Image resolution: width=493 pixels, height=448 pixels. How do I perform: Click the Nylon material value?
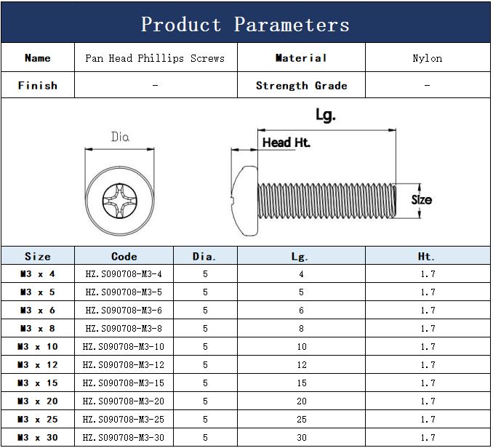427,58
